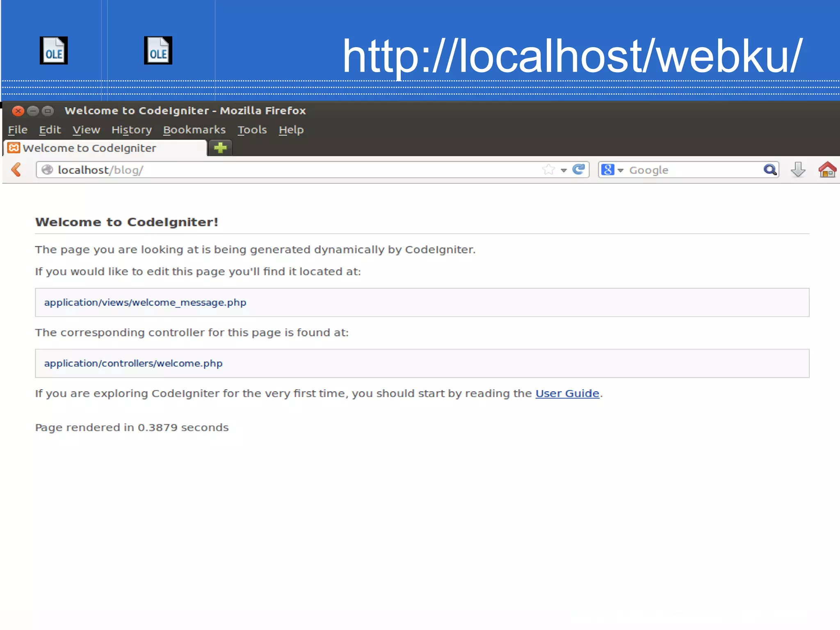Click the Google search field
This screenshot has width=840, height=630.
(x=688, y=170)
